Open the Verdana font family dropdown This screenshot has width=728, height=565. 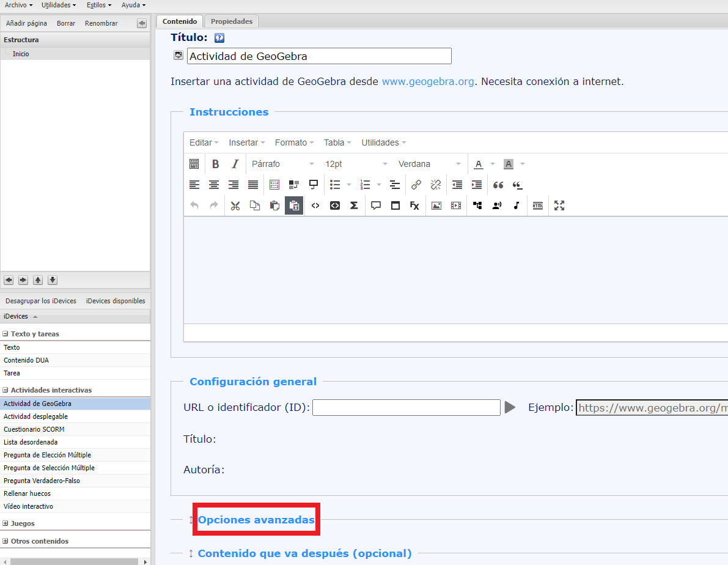click(430, 164)
